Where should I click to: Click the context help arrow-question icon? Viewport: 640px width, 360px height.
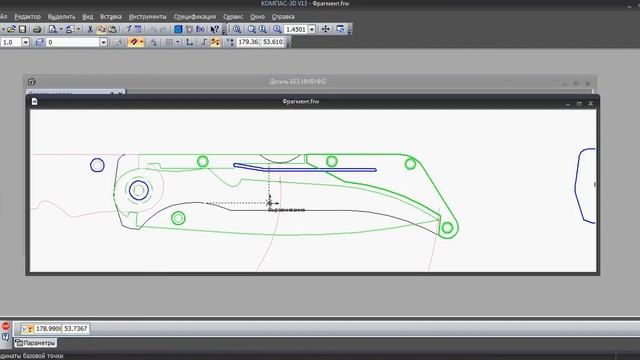coord(214,29)
